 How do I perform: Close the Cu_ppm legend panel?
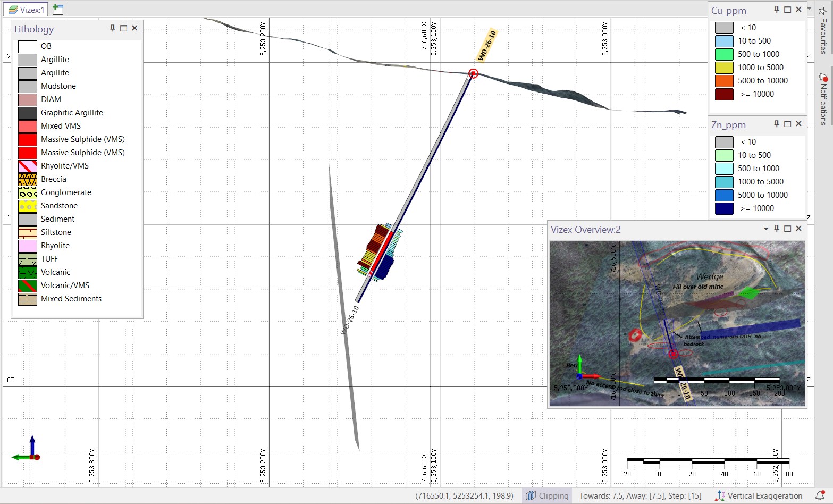pos(799,10)
